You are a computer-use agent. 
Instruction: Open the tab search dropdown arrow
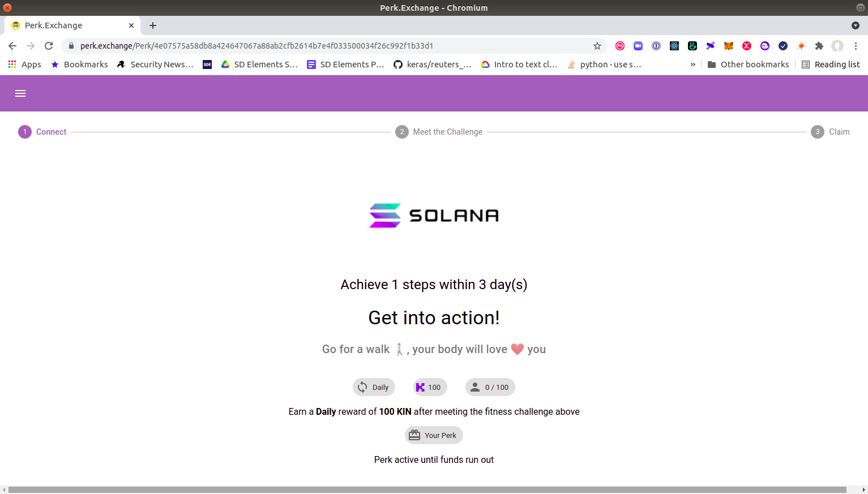[x=856, y=25]
